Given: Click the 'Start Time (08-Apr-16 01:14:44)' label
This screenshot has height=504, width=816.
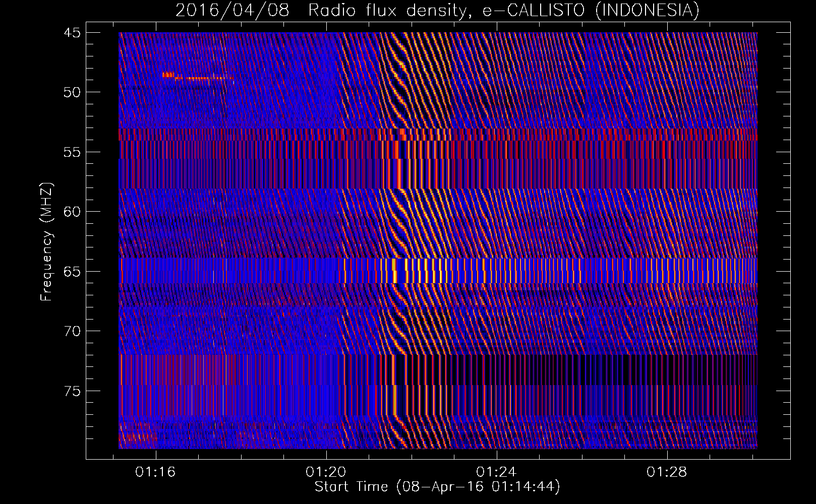Looking at the screenshot, I should 437,487.
